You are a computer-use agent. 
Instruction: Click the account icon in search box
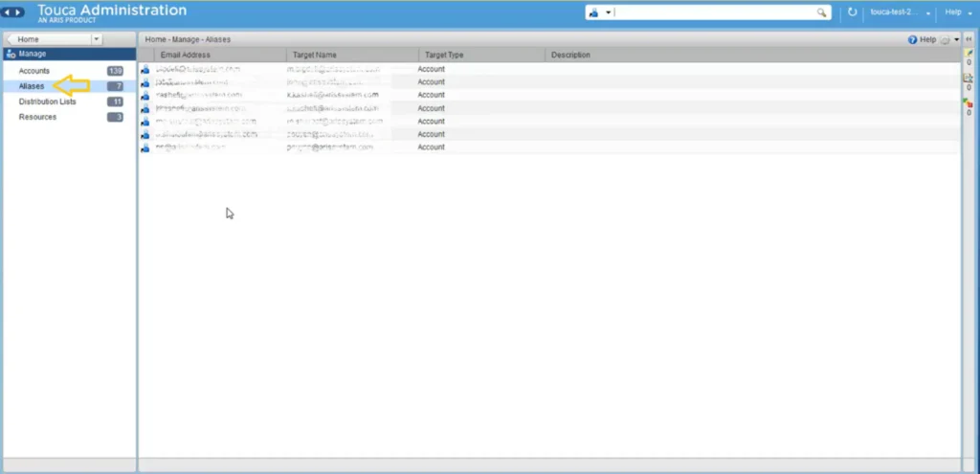(594, 12)
